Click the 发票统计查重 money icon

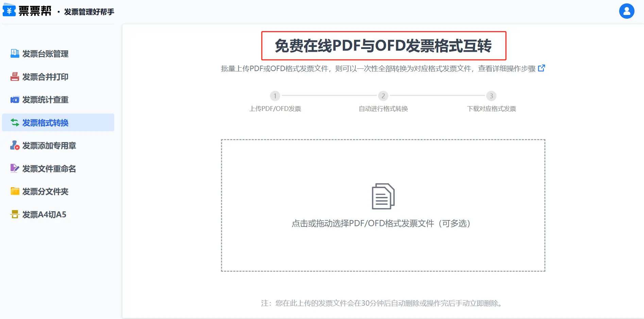15,100
